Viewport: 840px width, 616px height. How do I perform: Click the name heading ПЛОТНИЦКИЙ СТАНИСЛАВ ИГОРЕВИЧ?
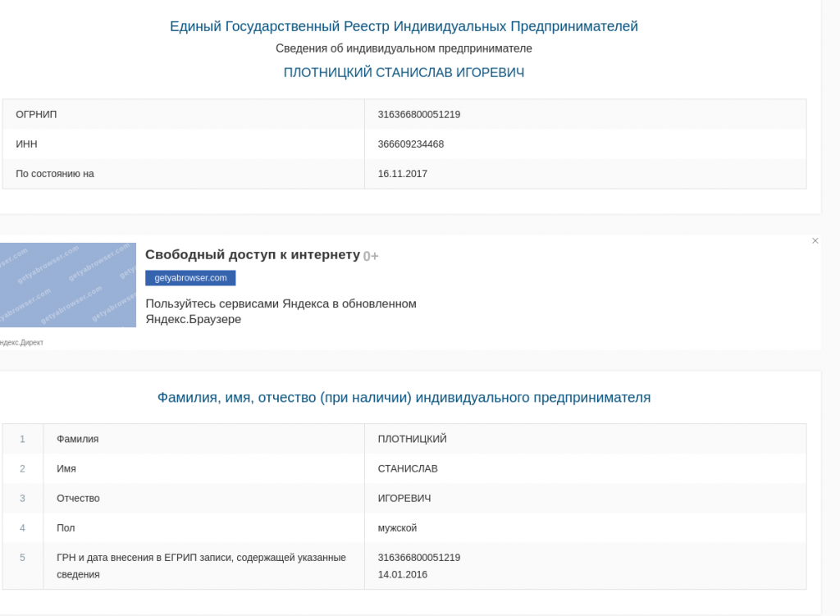point(404,73)
